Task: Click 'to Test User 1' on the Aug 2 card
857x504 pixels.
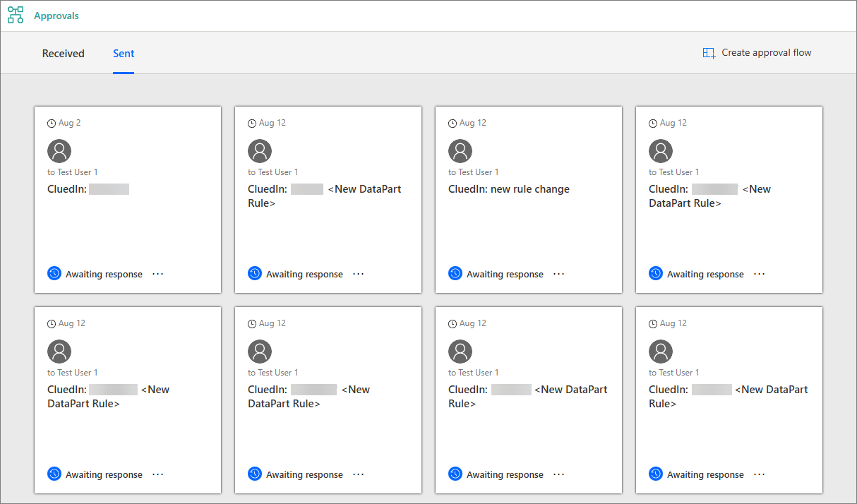Action: (73, 172)
